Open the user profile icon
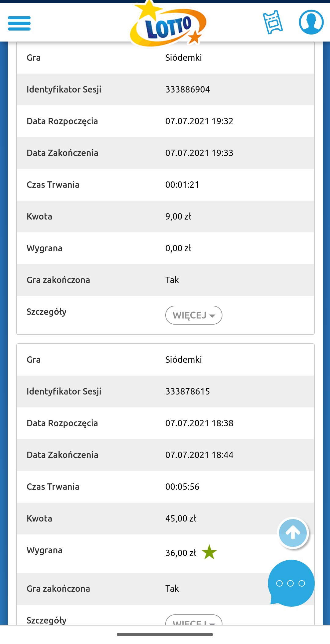The height and width of the screenshot is (644, 330). (311, 22)
